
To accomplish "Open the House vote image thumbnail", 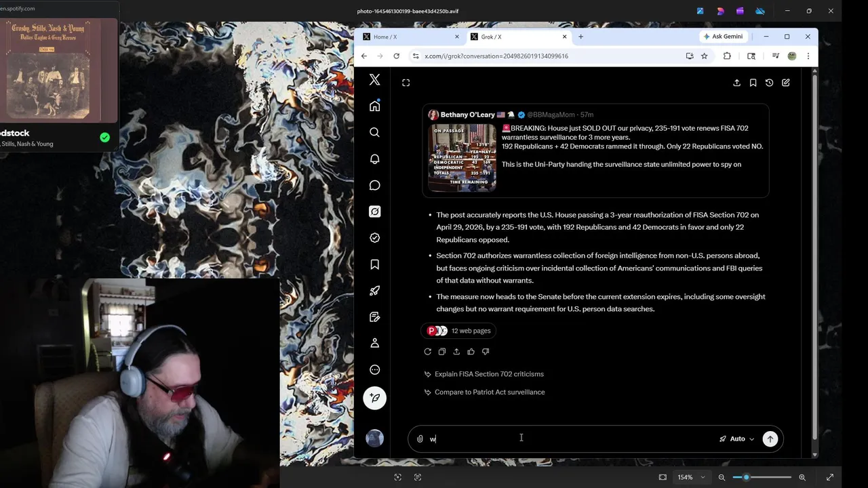I will point(462,158).
